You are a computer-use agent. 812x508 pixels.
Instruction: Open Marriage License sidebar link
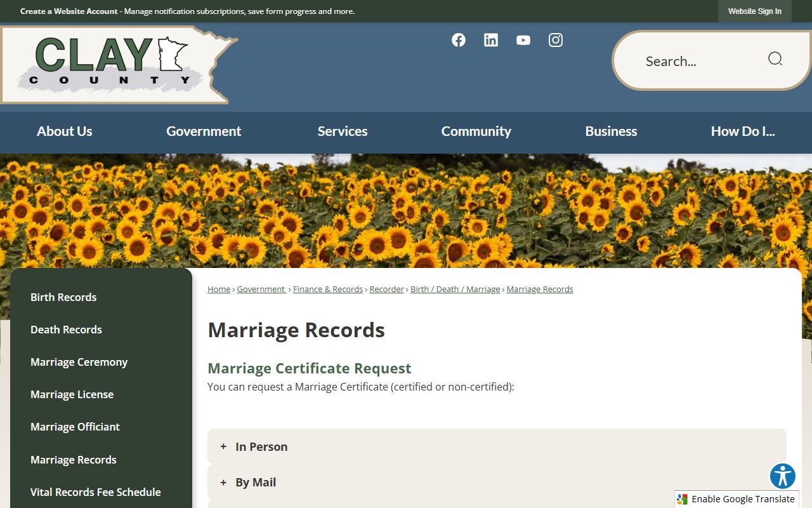click(72, 394)
